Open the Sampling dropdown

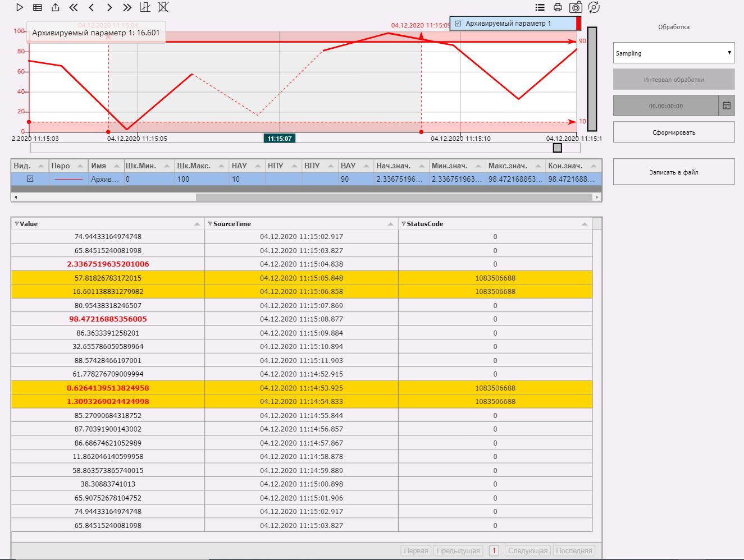673,53
